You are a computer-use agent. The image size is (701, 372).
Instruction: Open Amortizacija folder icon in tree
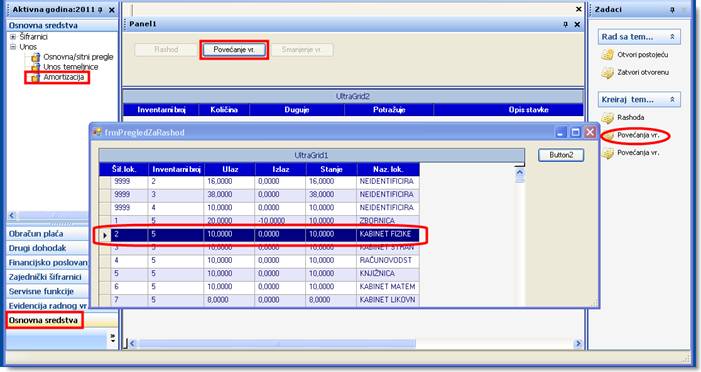[35, 78]
